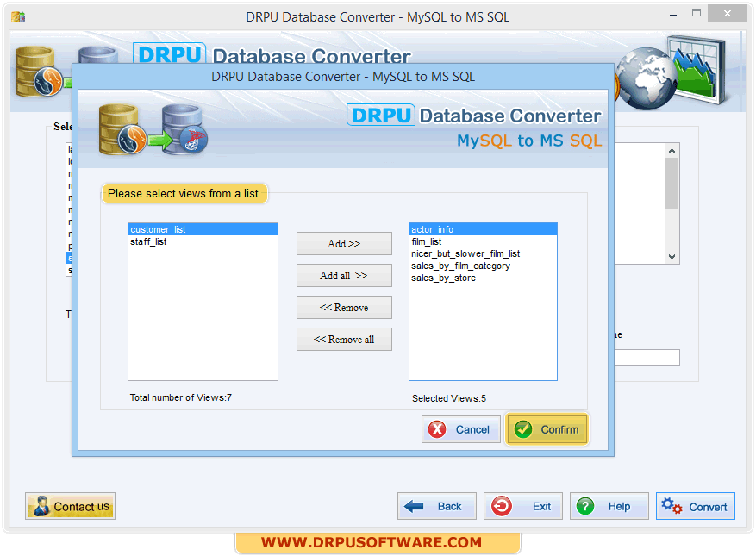
Task: Click the red Exit circular arrow icon
Action: pos(502,506)
